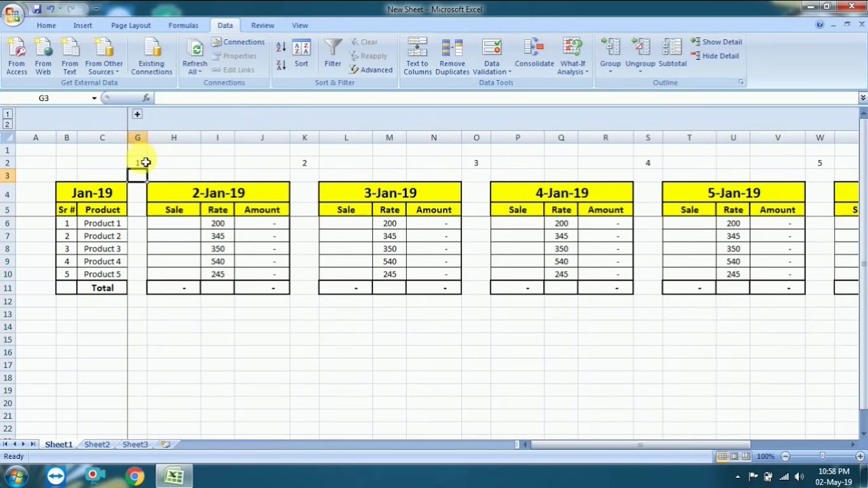Select the Product 3 cell
868x488 pixels.
click(102, 249)
